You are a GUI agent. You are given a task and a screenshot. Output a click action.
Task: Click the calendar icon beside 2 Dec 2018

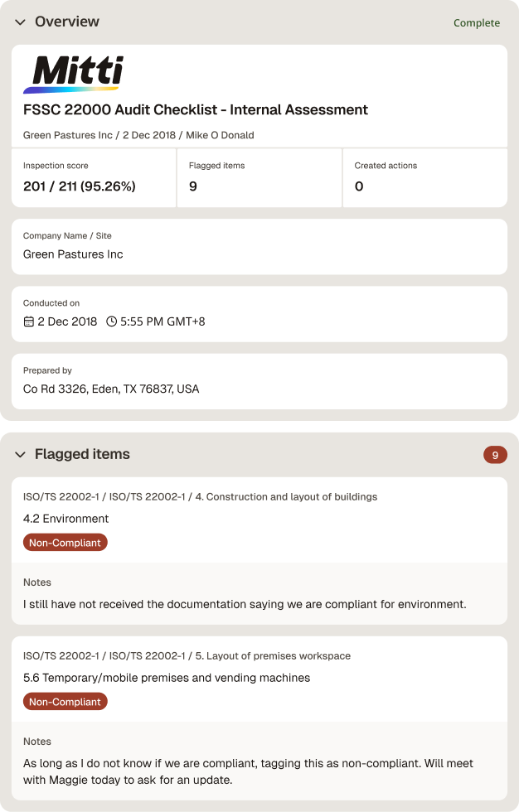(29, 321)
